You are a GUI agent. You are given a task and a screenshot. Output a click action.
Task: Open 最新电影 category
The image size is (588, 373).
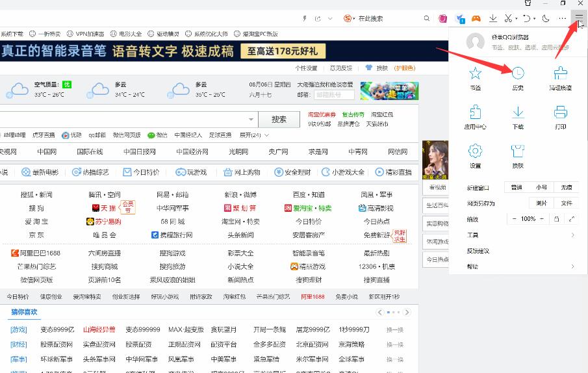40,172
